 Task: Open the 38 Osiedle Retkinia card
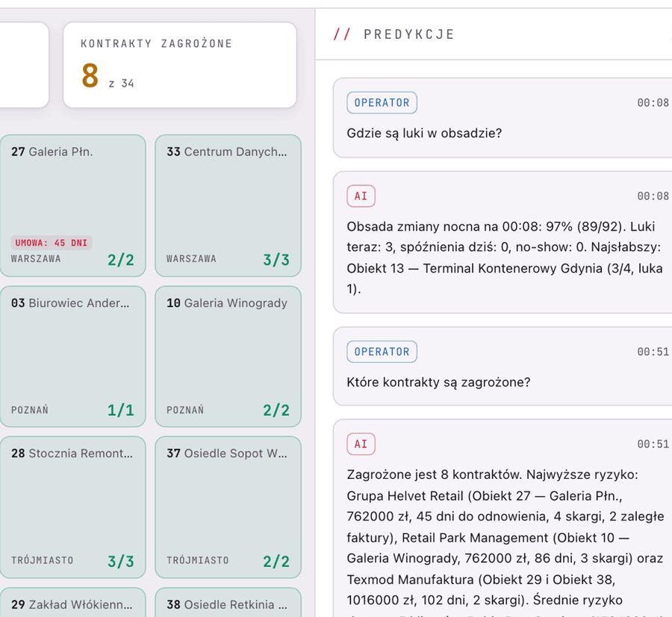pos(228,602)
